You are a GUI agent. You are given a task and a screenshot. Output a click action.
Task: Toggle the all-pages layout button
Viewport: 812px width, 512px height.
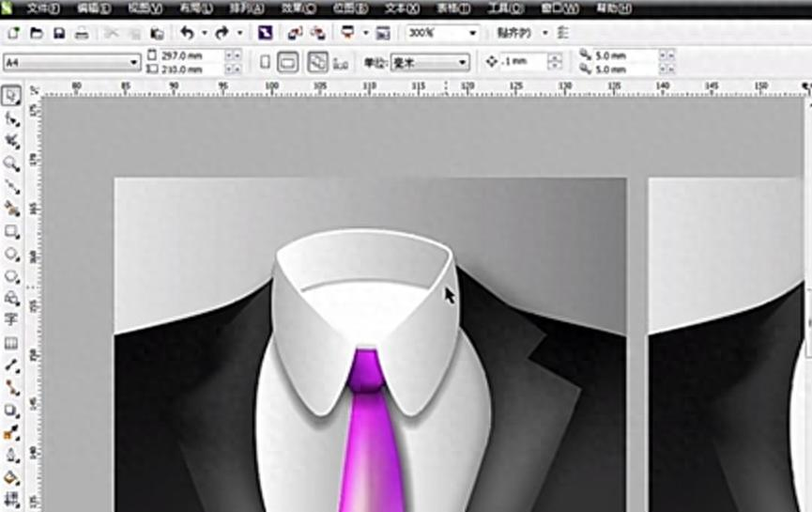pos(317,62)
